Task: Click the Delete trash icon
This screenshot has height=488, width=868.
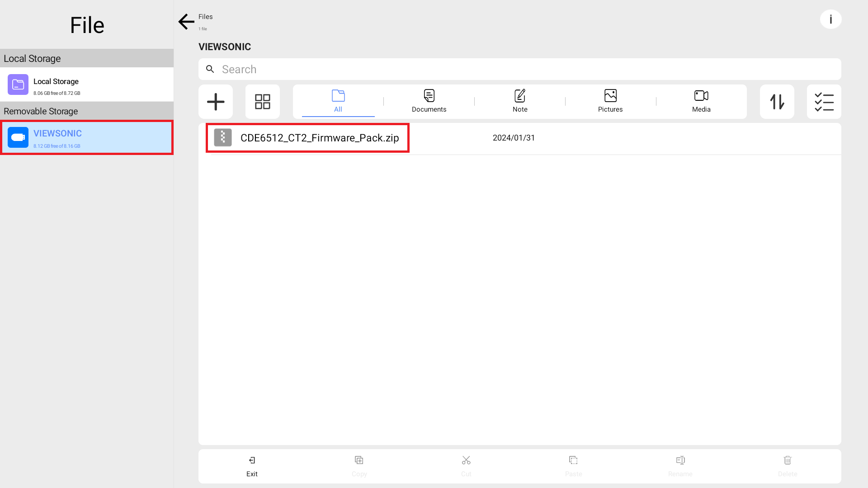Action: [x=788, y=466]
